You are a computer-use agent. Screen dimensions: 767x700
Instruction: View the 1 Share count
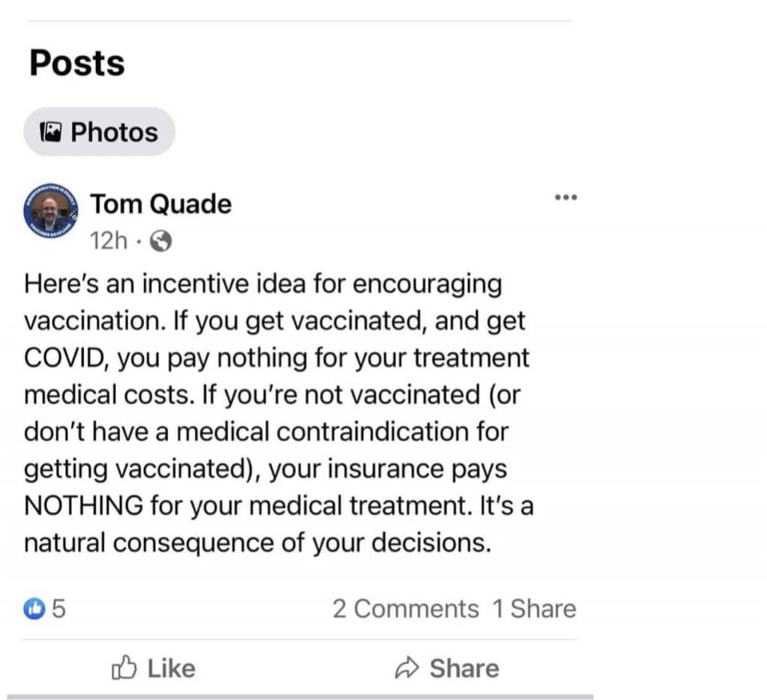[x=533, y=609]
